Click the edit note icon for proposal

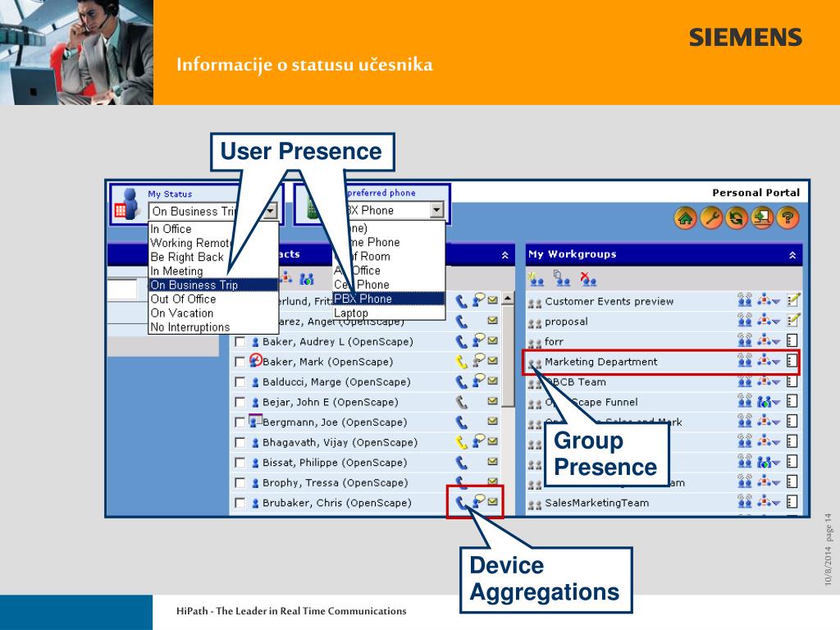coord(793,321)
